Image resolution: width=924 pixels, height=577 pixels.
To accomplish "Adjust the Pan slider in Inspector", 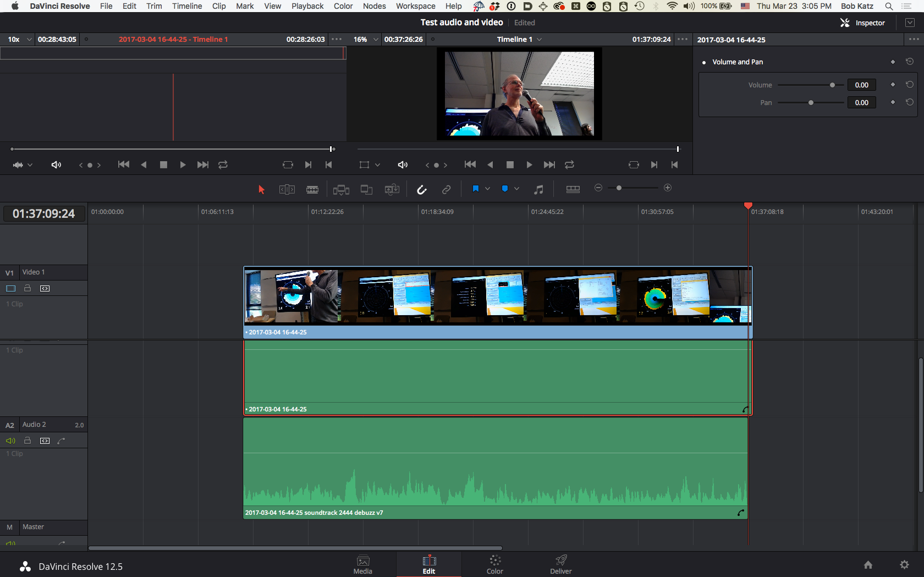I will tap(811, 102).
